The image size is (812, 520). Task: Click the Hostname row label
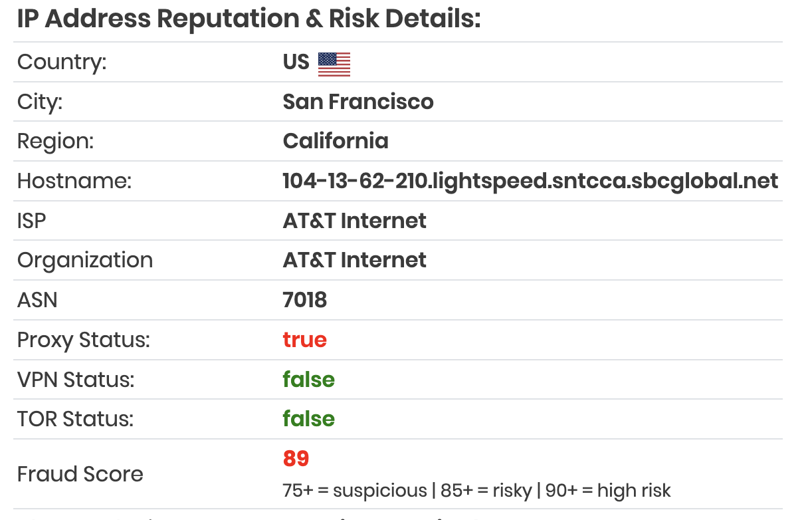74,181
